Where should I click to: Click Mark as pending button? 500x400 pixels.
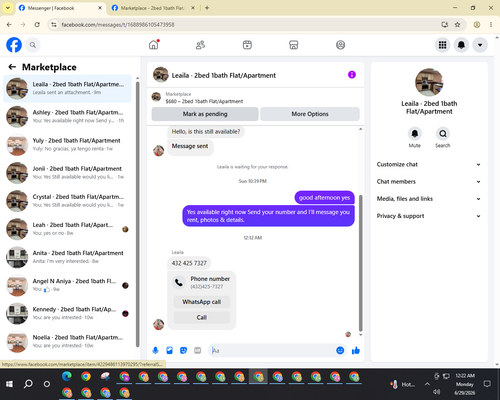click(x=205, y=114)
